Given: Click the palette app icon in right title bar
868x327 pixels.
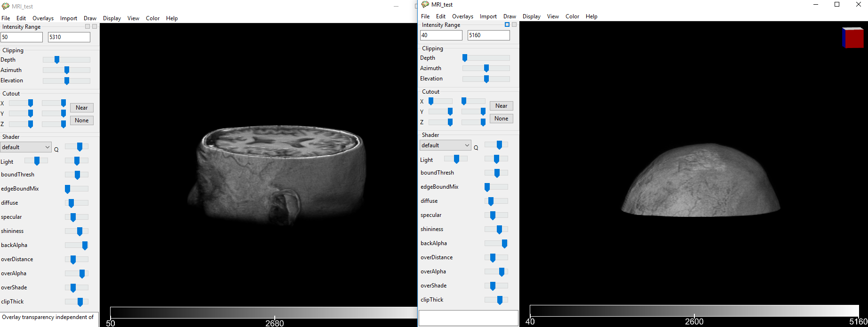Looking at the screenshot, I should pyautogui.click(x=425, y=5).
